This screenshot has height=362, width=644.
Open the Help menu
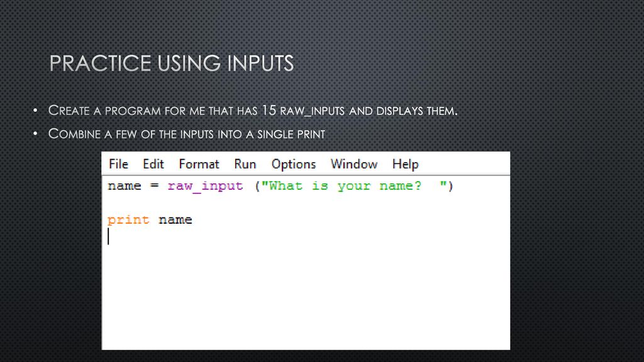tap(405, 164)
